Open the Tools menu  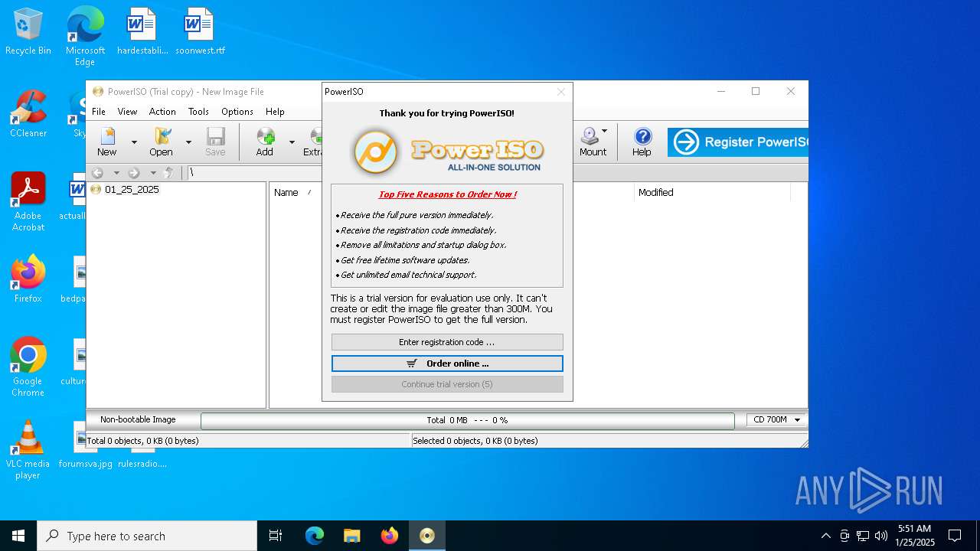point(198,112)
